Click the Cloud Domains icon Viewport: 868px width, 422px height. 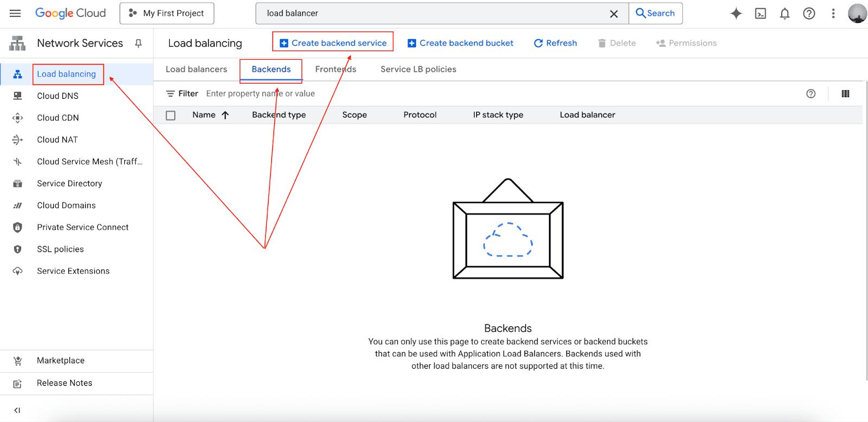17,205
